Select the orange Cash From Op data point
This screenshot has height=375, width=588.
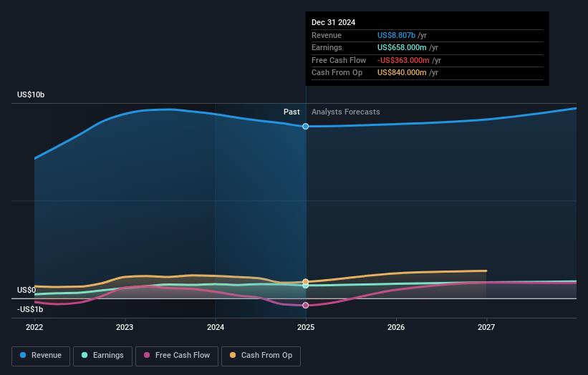point(306,282)
